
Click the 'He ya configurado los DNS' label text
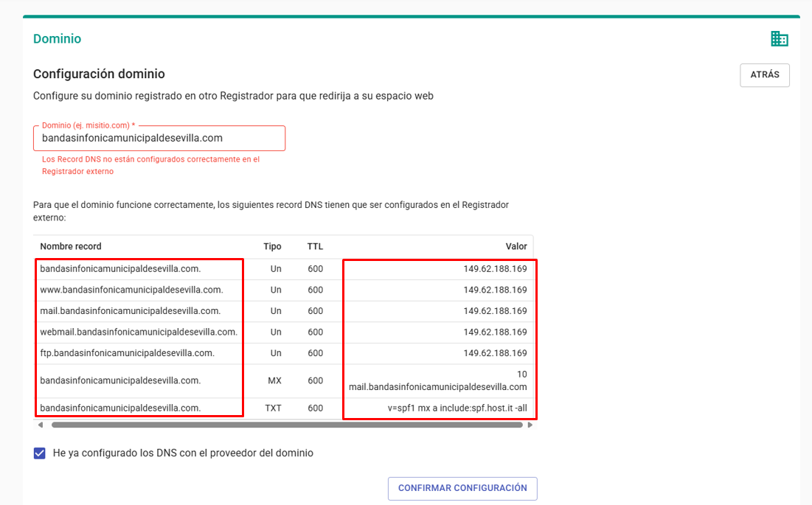[183, 453]
